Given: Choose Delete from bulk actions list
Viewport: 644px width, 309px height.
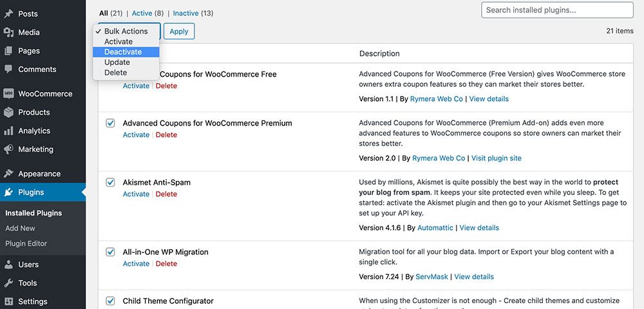Looking at the screenshot, I should (126, 72).
